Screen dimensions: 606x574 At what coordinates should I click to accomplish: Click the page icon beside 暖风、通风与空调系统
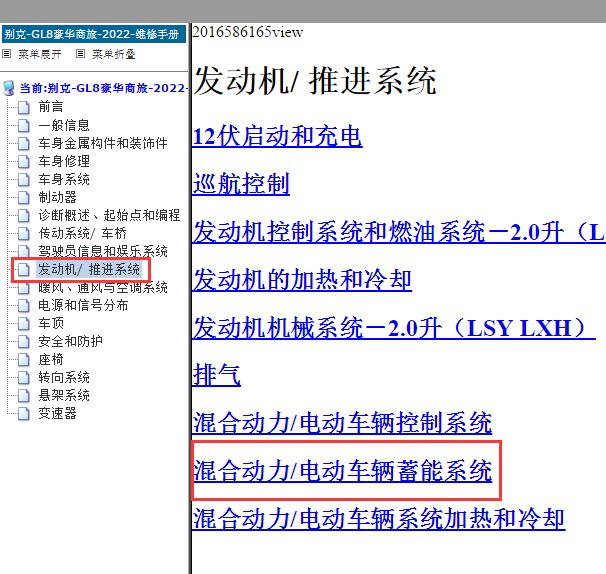[24, 288]
